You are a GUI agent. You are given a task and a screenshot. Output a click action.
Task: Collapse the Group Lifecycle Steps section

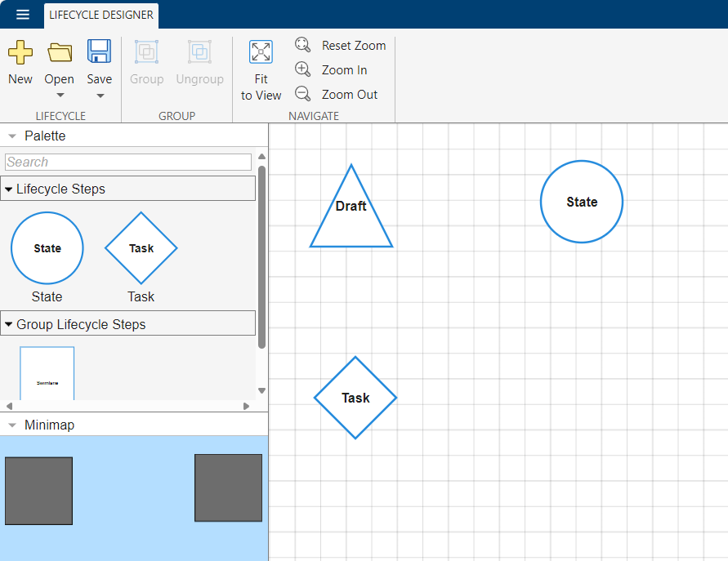(x=9, y=325)
